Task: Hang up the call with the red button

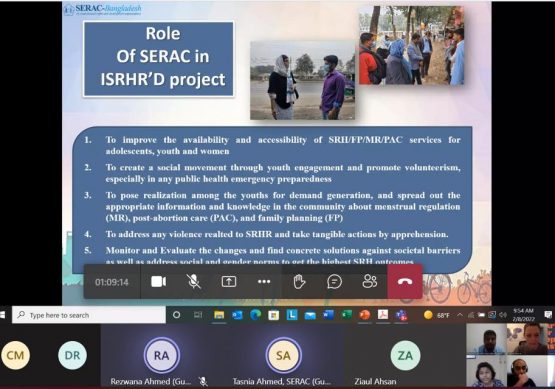Action: tap(405, 282)
